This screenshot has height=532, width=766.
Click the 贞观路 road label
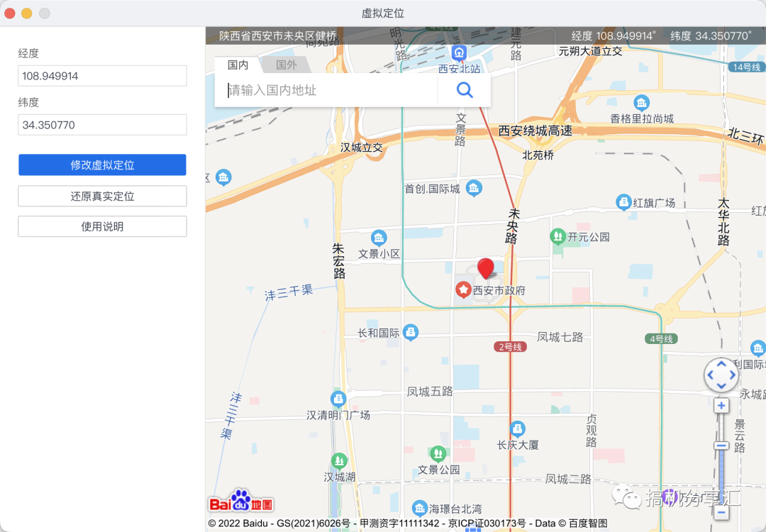pyautogui.click(x=591, y=431)
